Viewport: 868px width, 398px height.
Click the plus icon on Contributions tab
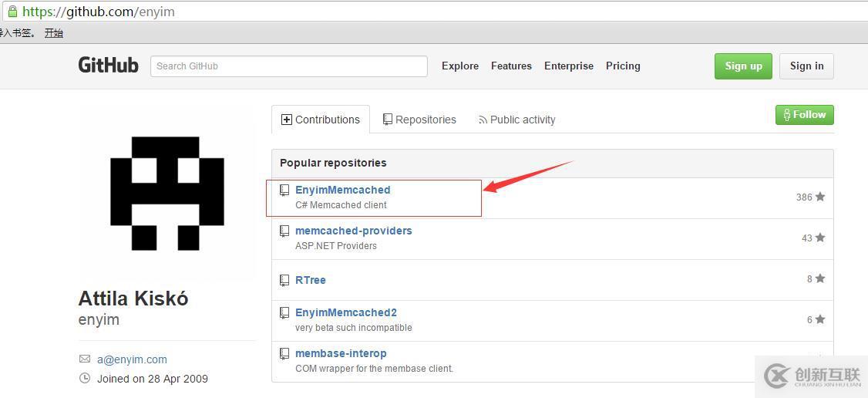pos(286,120)
